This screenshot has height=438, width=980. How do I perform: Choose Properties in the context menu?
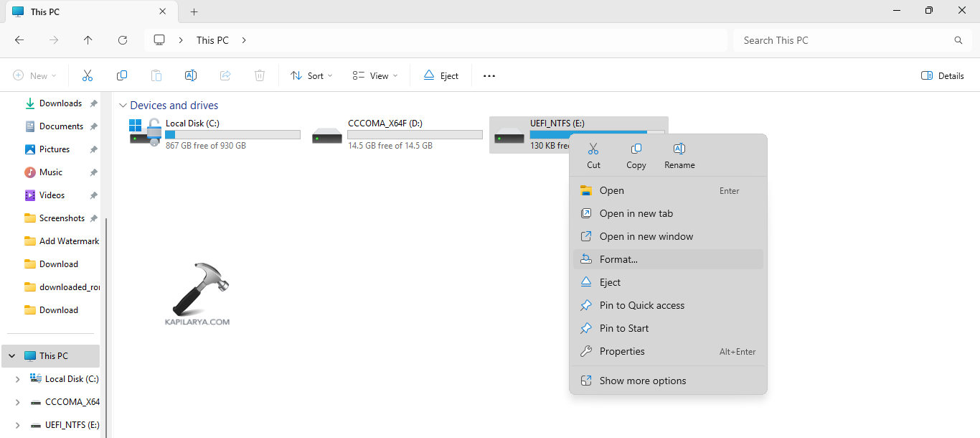pos(622,351)
